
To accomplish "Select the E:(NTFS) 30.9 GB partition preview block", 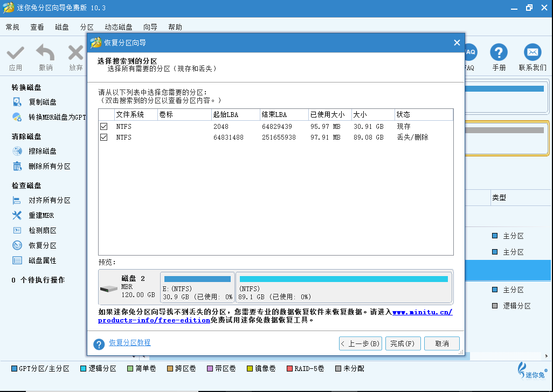I will pos(197,287).
